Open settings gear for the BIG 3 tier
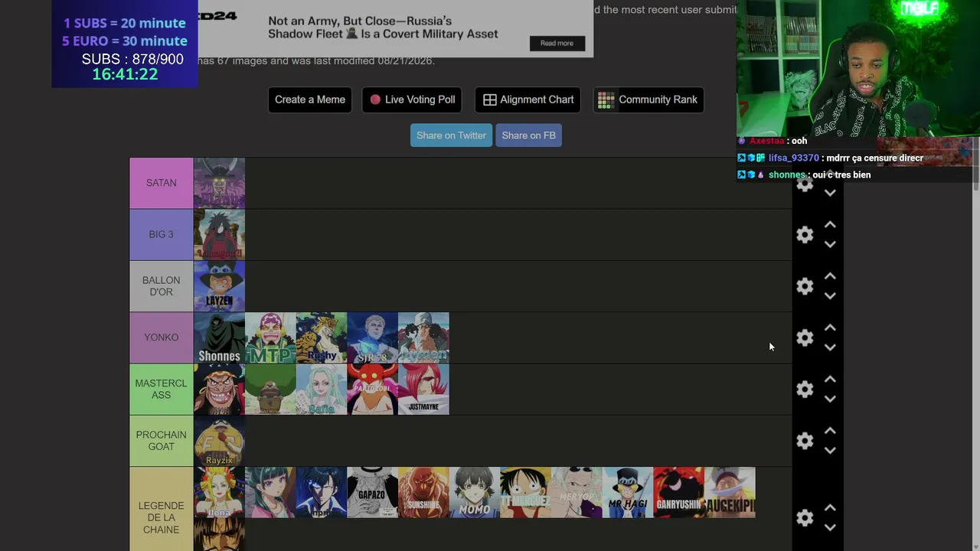This screenshot has width=980, height=551. [805, 235]
